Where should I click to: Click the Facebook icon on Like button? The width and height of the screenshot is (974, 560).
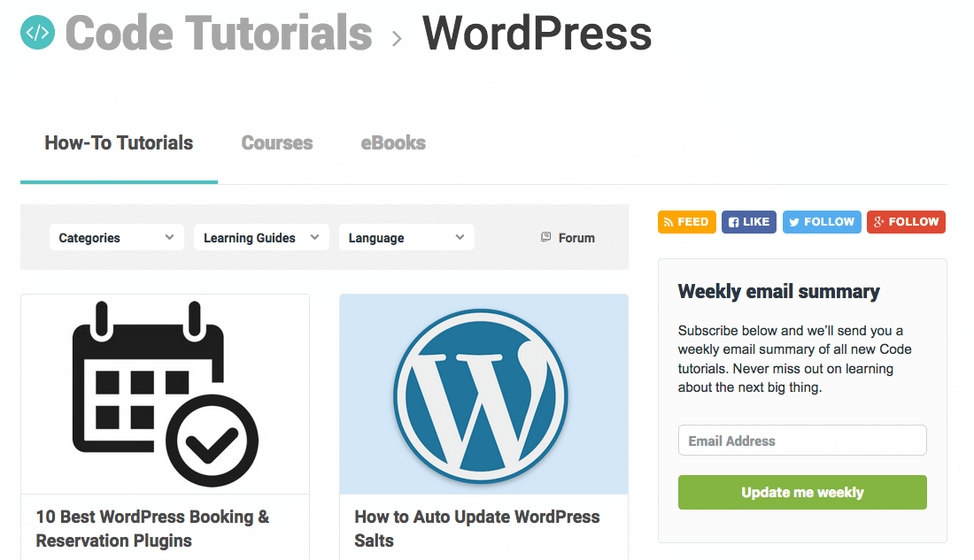tap(734, 222)
